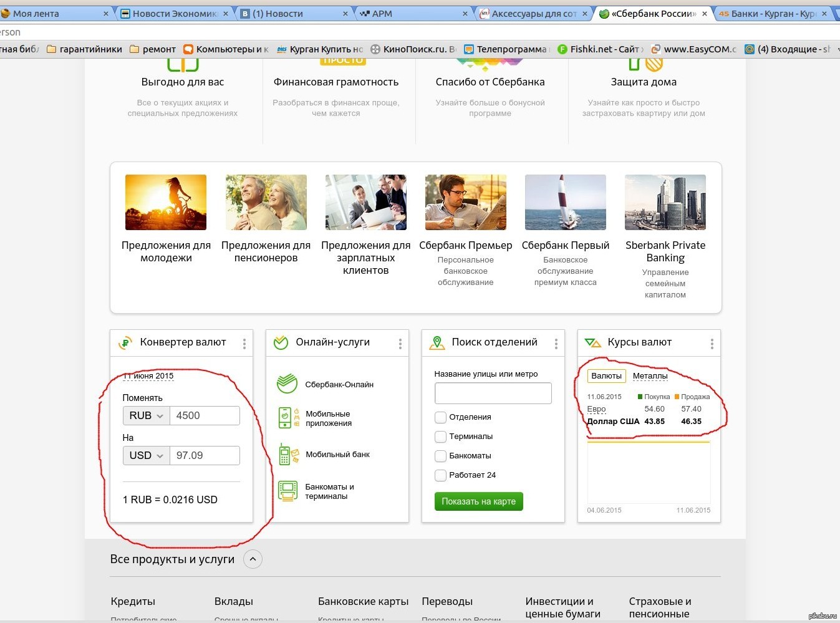Click the Банкоматы и терминалы ATM icon
Screen dimensions: 840x623
(x=288, y=491)
